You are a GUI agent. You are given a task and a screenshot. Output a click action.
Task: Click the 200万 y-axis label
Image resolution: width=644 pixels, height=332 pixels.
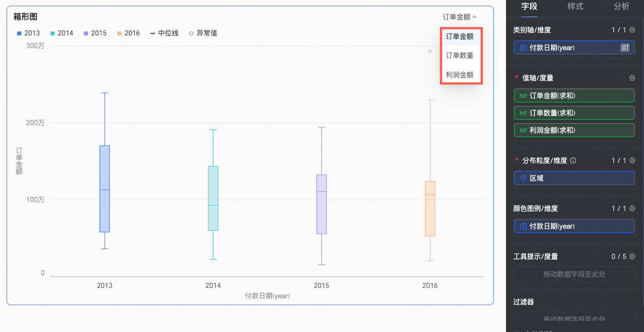tap(35, 123)
